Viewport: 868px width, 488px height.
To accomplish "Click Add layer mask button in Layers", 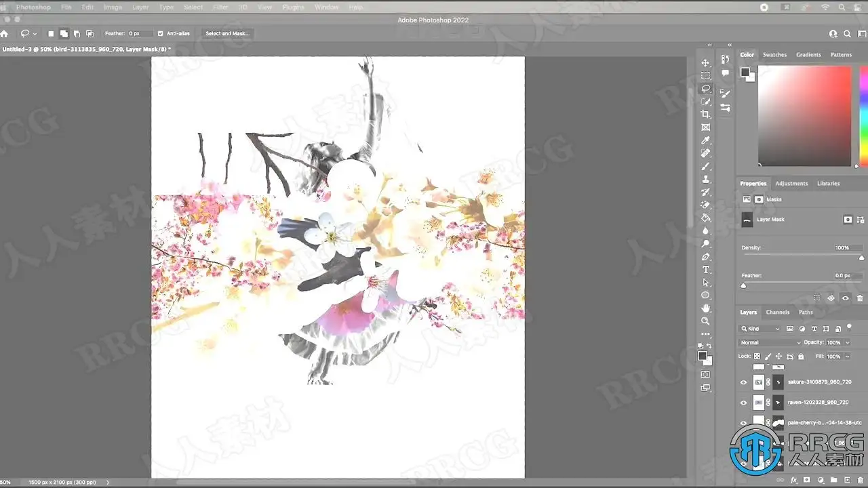I will click(x=806, y=480).
